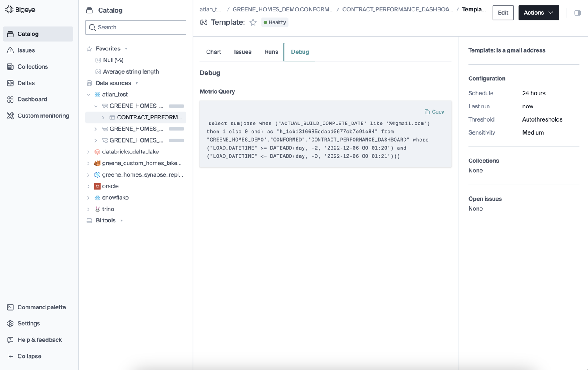Image resolution: width=588 pixels, height=370 pixels.
Task: Open Catalog in the left sidebar
Action: pos(38,34)
